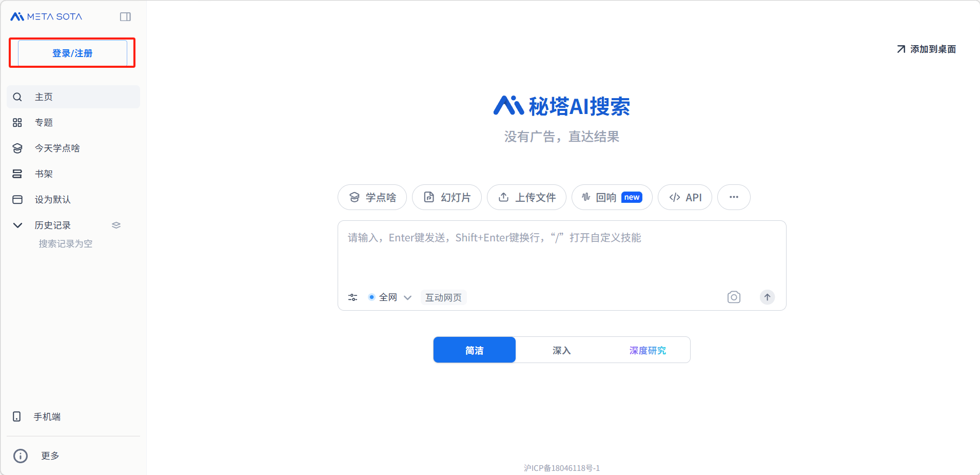Collapse the 历史记录 section chevron

click(17, 225)
